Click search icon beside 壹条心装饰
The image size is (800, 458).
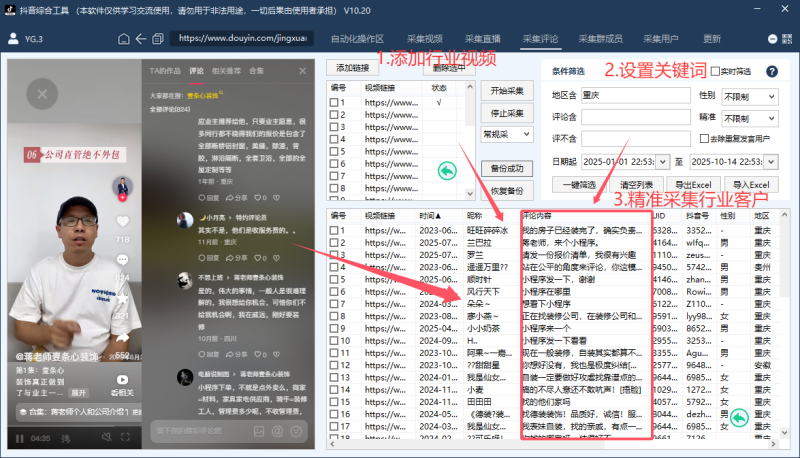click(x=221, y=94)
